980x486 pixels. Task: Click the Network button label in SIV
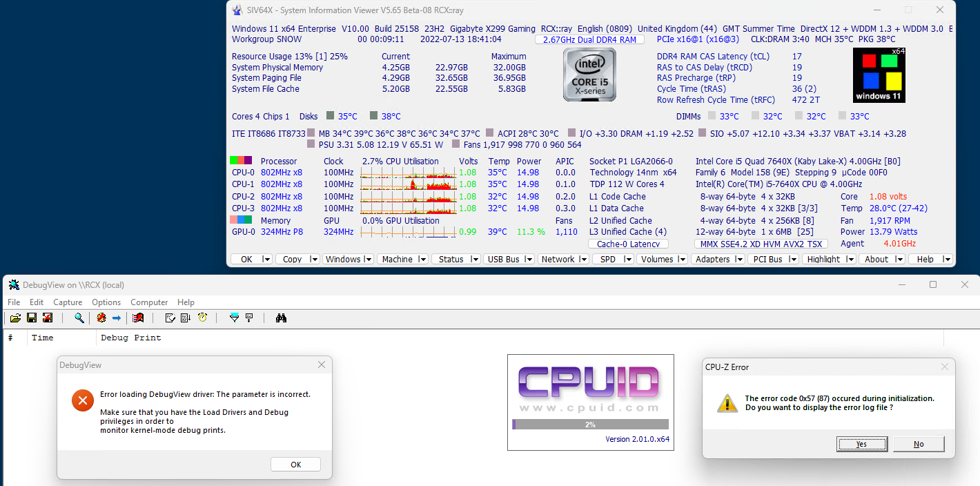click(558, 260)
